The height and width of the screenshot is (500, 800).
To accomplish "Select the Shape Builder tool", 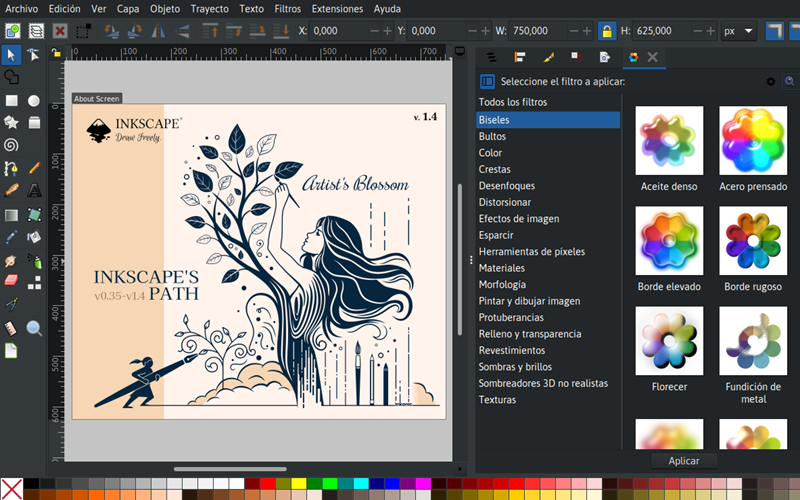I will 11,77.
